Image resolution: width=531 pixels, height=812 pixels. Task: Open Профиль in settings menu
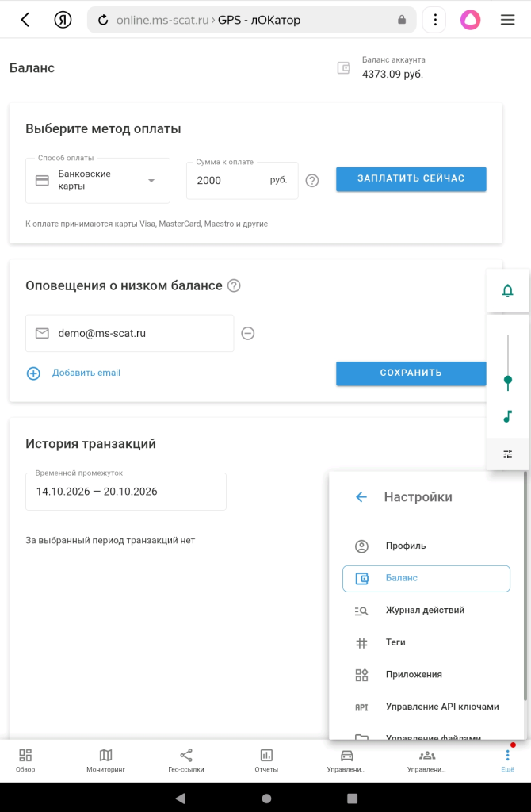[426, 546]
